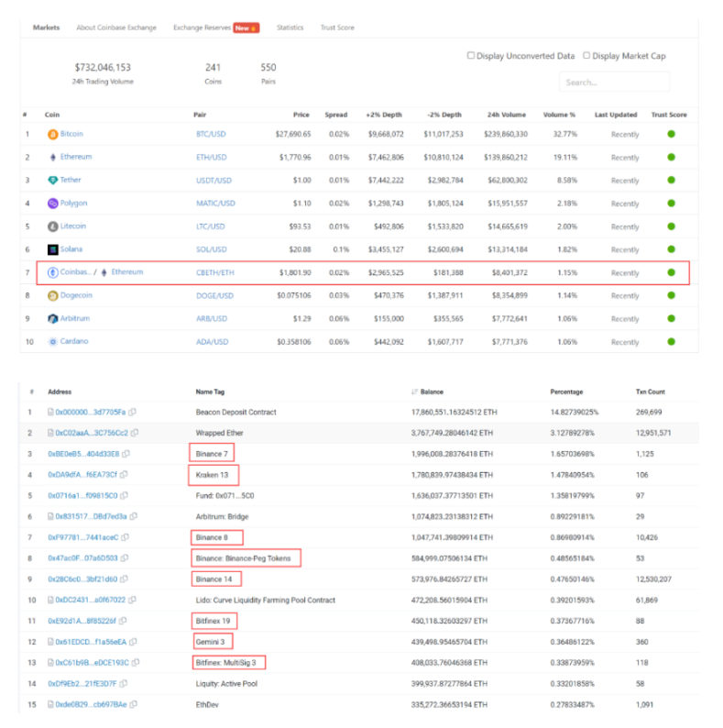Image resolution: width=723 pixels, height=728 pixels.
Task: Click the Cardano coin logo icon
Action: tap(53, 342)
